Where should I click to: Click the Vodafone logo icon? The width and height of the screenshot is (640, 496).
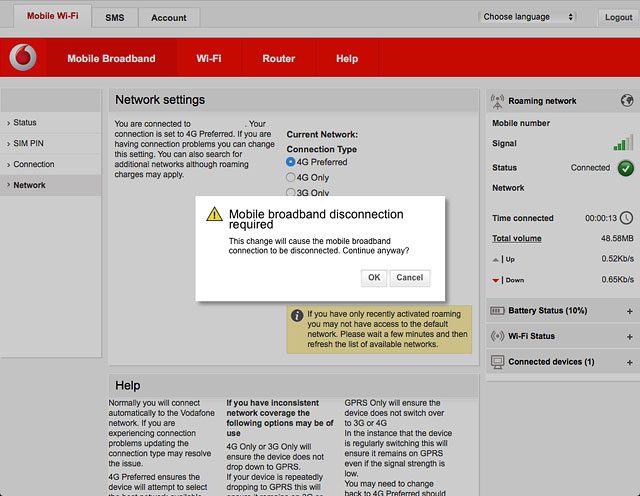coord(23,57)
